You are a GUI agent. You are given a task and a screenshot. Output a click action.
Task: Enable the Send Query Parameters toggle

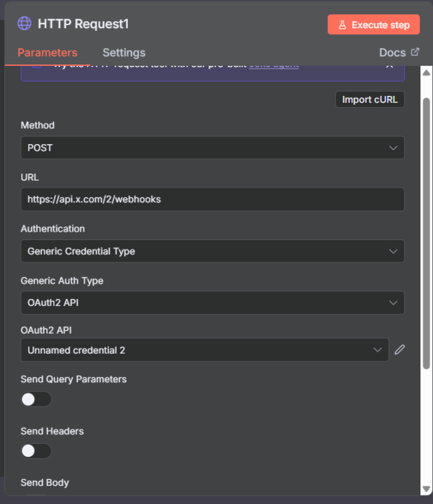pyautogui.click(x=36, y=399)
